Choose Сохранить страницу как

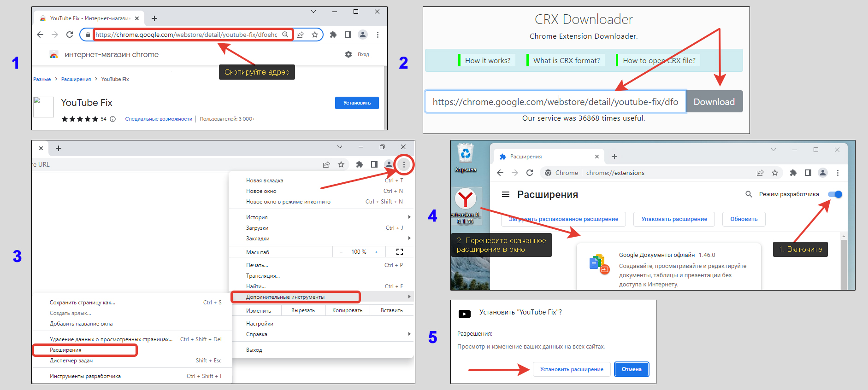pos(133,303)
